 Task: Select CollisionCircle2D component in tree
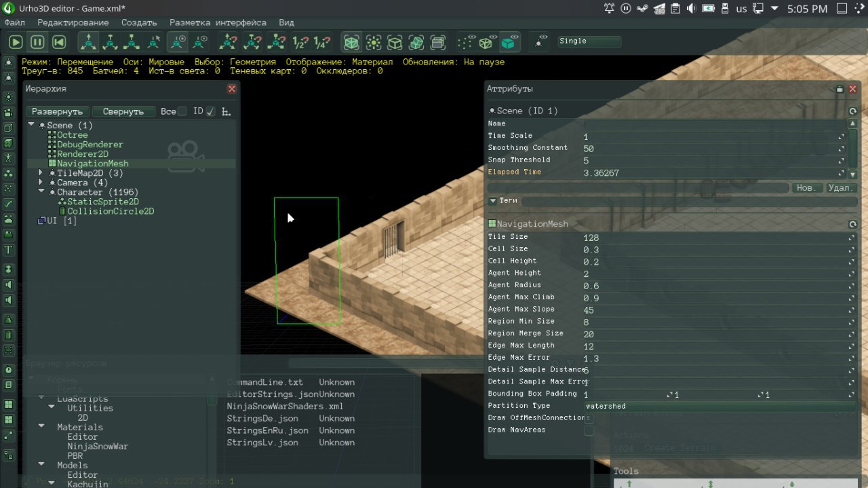pyautogui.click(x=111, y=211)
